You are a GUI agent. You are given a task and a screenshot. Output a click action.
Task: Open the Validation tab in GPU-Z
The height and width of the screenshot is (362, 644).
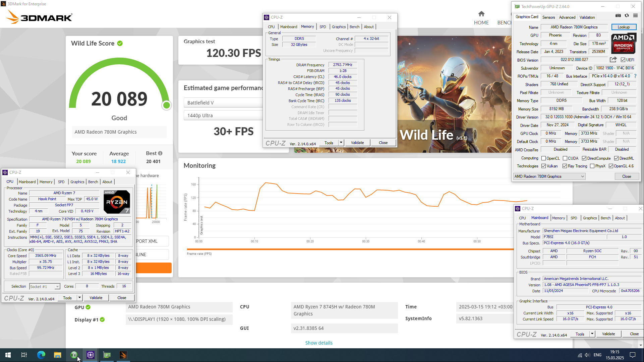pyautogui.click(x=587, y=17)
